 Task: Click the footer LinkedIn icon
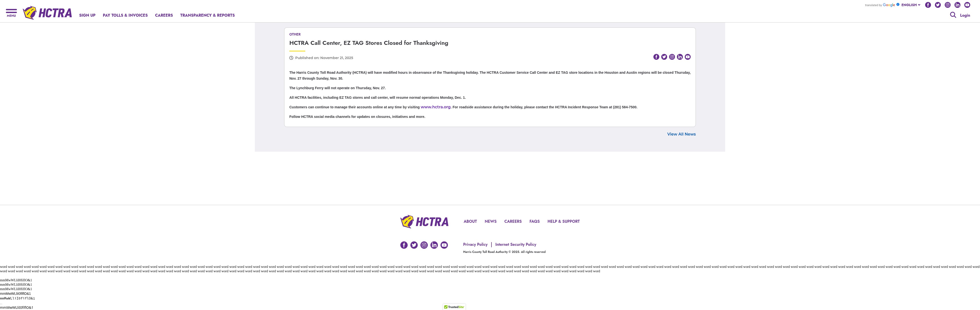pos(434,245)
